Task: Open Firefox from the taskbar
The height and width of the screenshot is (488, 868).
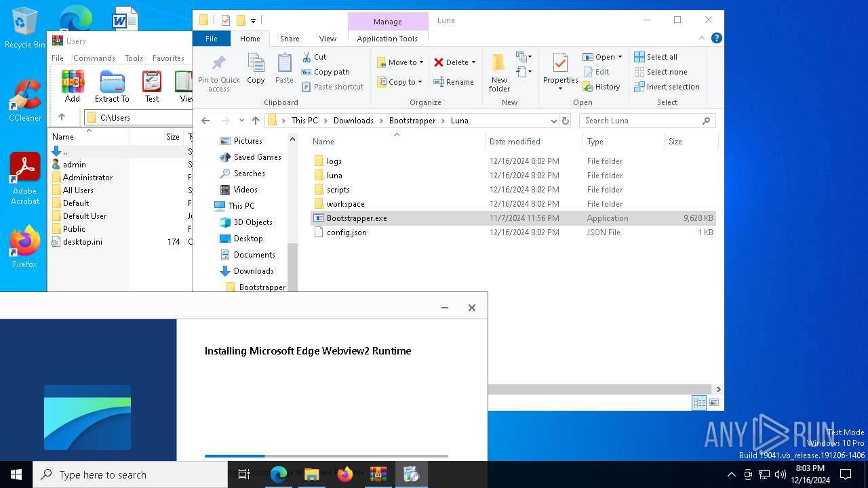Action: pos(344,474)
